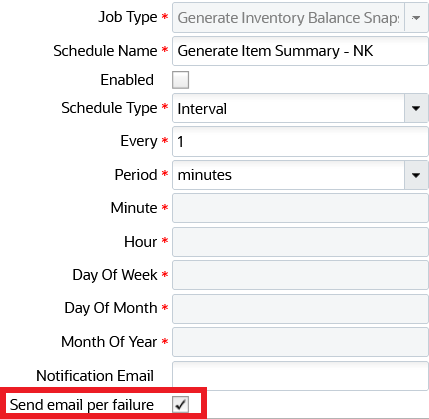This screenshot has height=419, width=429.
Task: Click the Schedule Name input field
Action: pos(300,51)
